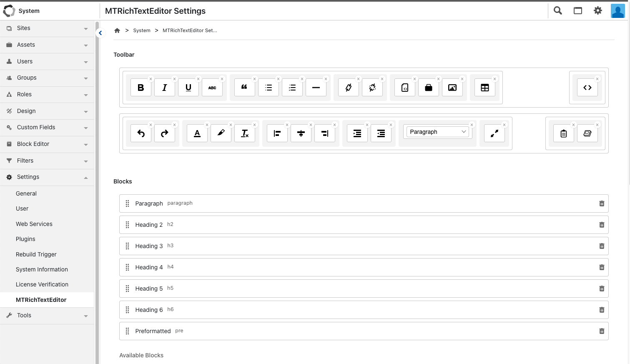The height and width of the screenshot is (364, 630).
Task: Expand the Users sidebar menu
Action: click(47, 62)
